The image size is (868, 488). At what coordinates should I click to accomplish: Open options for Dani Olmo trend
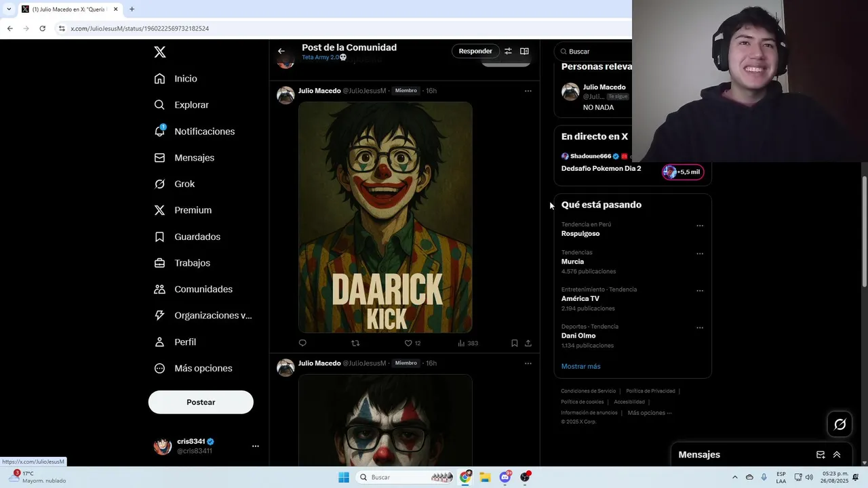pyautogui.click(x=700, y=328)
